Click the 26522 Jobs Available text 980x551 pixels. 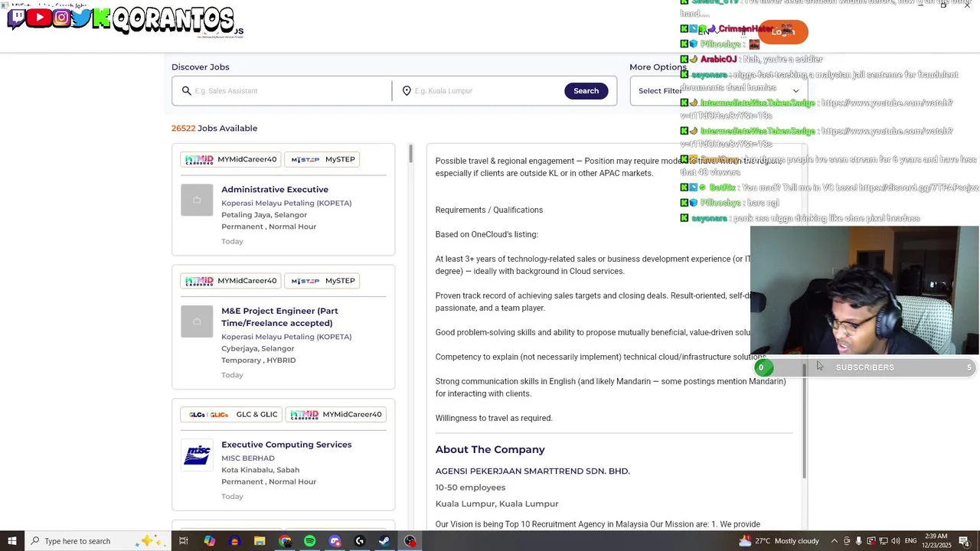(214, 128)
